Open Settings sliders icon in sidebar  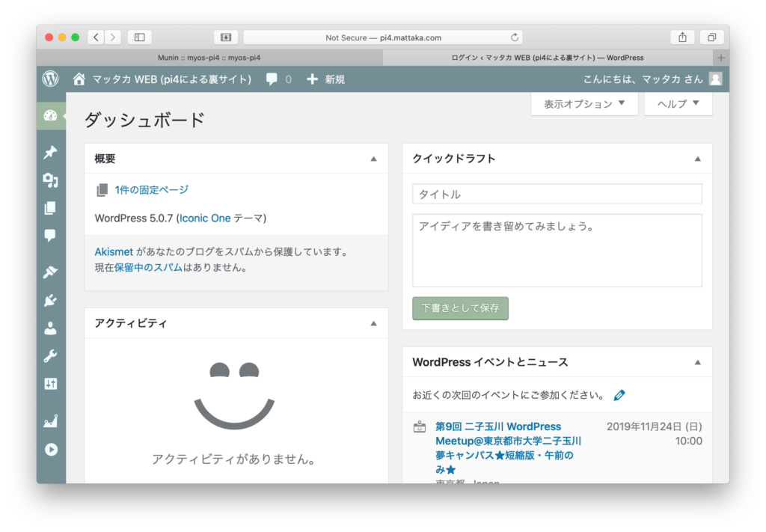click(x=50, y=384)
